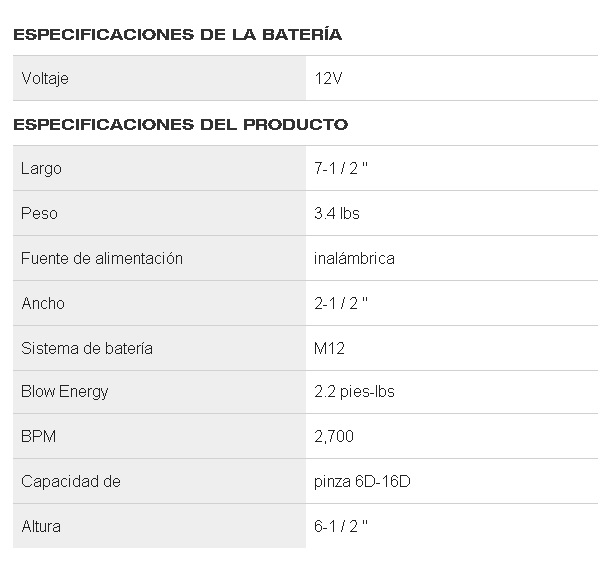
Task: Select the BPM label cell
Action: [x=36, y=436]
